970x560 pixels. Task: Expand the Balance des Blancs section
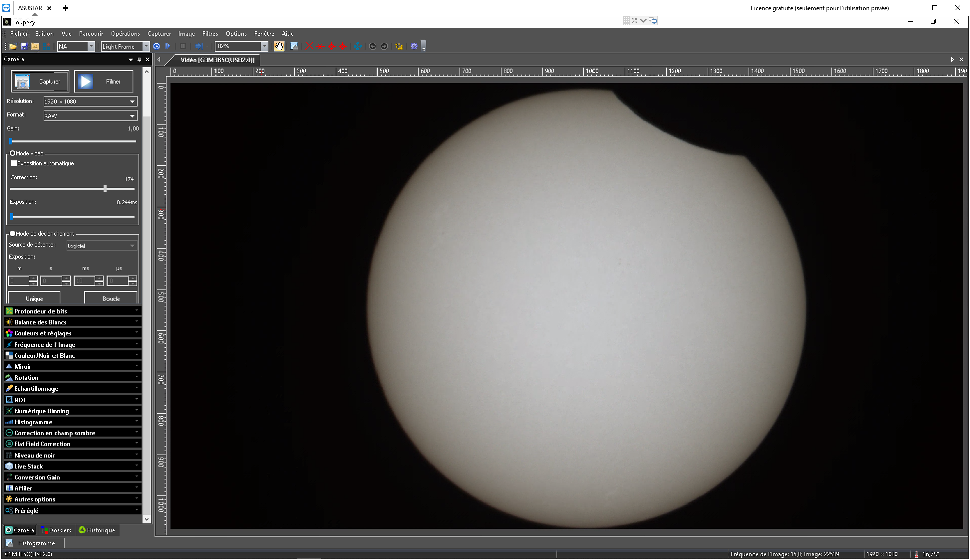pyautogui.click(x=73, y=322)
